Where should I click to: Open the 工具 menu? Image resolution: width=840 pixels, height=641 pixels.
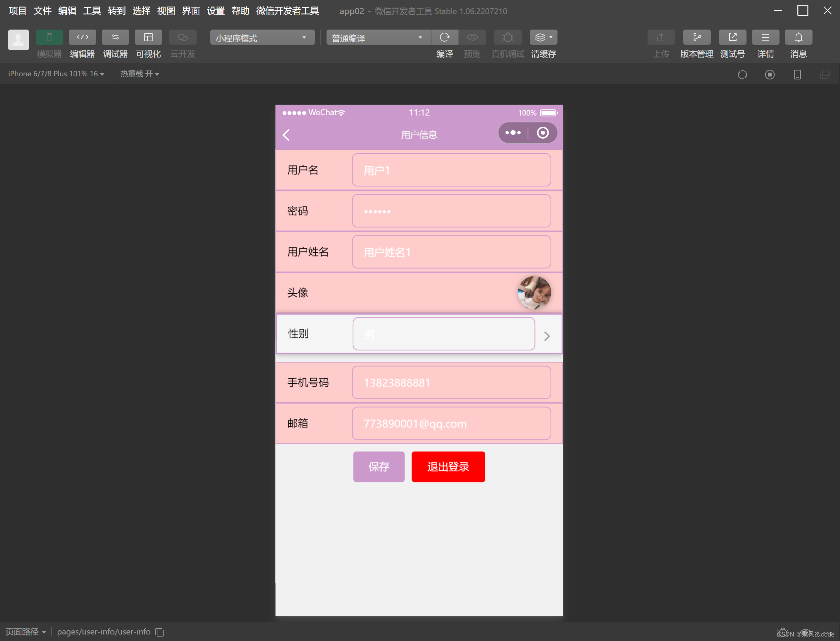point(91,11)
